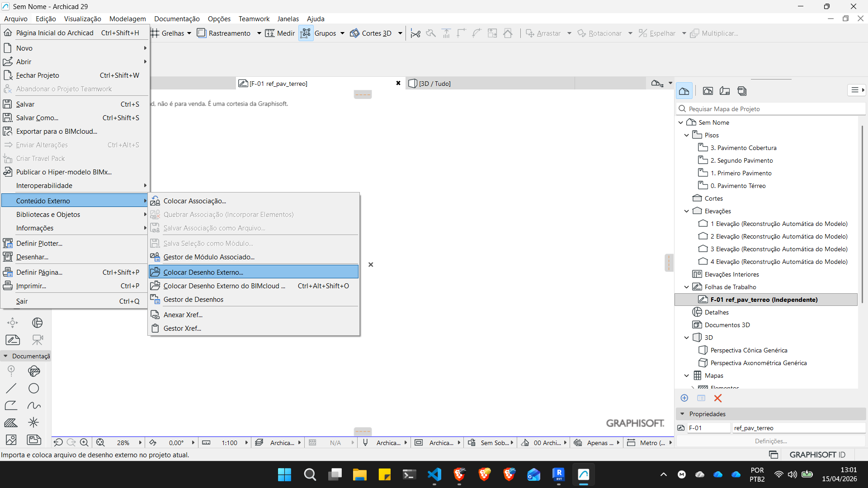
Task: Collapse the Elevações folder
Action: point(687,211)
